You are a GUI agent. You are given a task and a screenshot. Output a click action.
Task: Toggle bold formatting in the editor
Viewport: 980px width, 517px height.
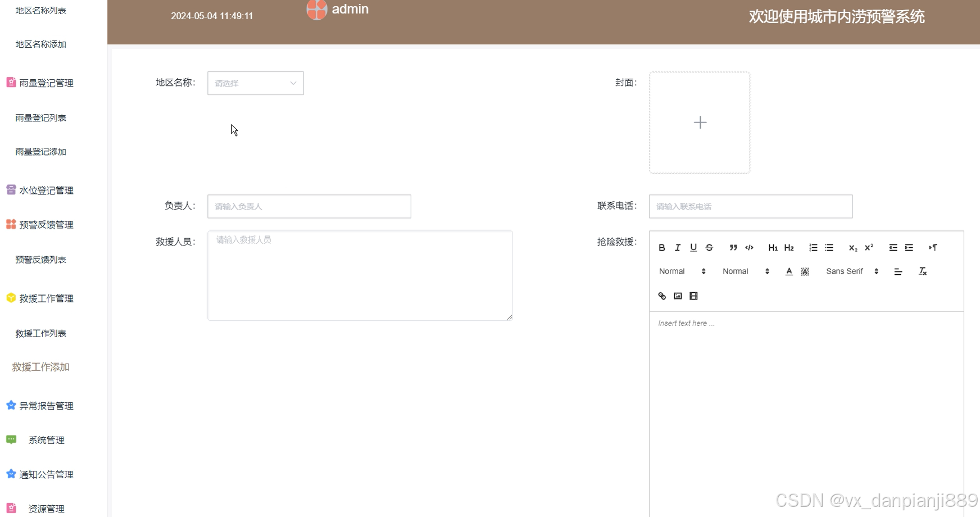point(662,248)
